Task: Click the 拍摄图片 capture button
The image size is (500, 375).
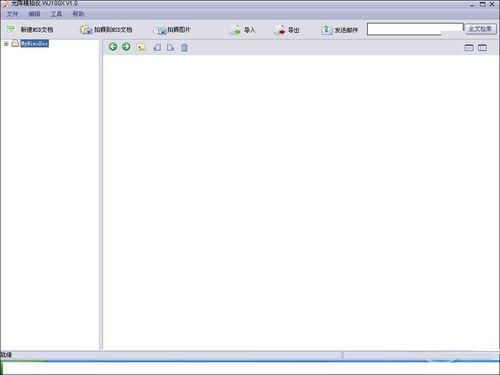Action: click(173, 30)
